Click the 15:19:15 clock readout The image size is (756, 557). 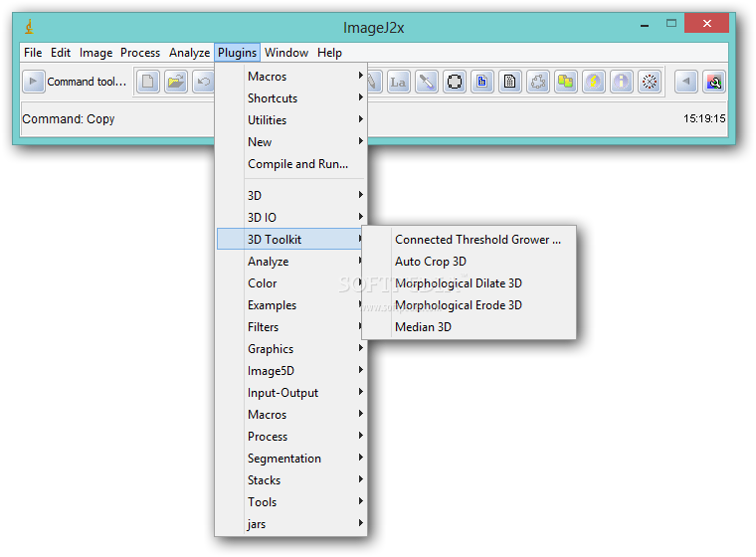pyautogui.click(x=704, y=118)
